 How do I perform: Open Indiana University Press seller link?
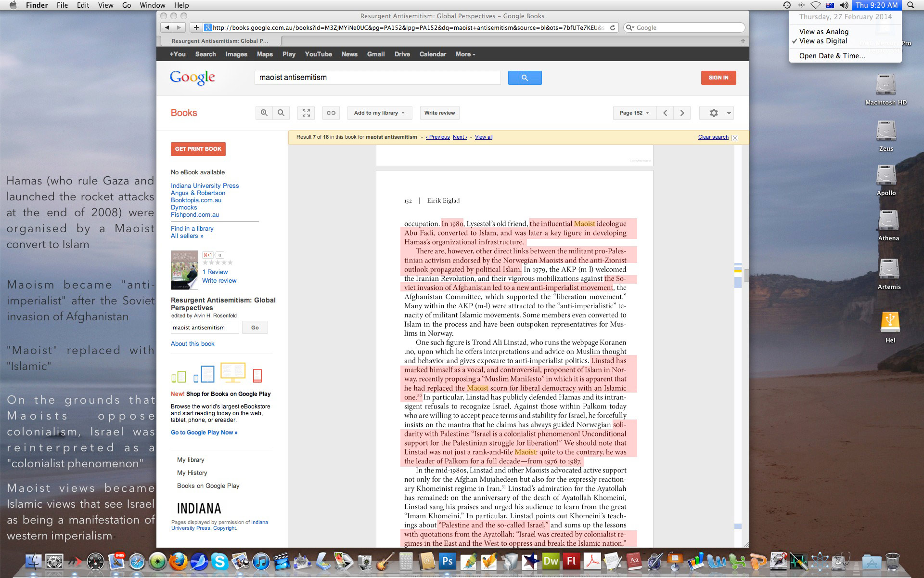[205, 185]
